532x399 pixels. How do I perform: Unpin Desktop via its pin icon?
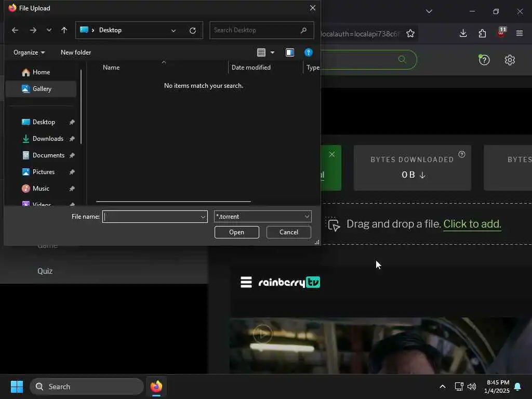72,122
